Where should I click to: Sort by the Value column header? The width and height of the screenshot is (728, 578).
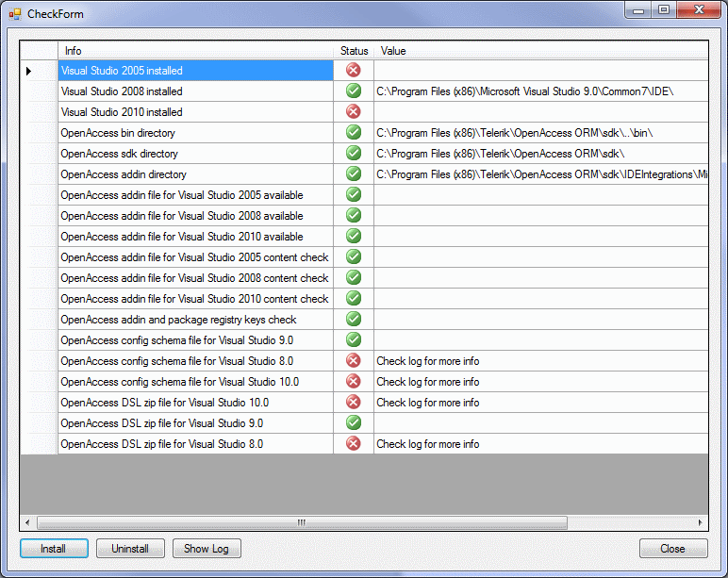541,51
